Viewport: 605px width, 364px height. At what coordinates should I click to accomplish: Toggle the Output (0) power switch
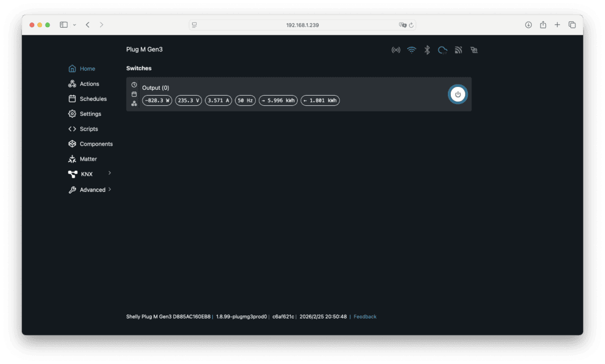457,95
